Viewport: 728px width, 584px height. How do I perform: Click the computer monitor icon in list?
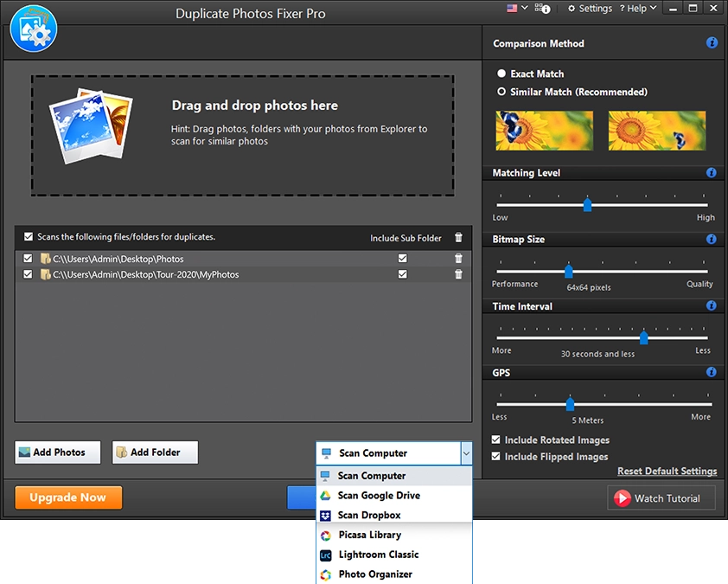tap(325, 476)
